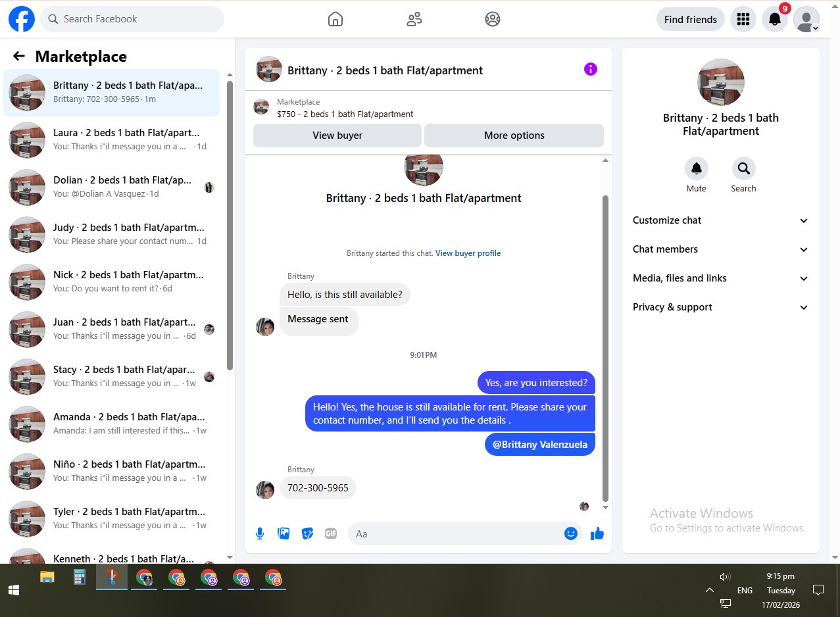Image resolution: width=840 pixels, height=617 pixels.
Task: Click the conversation list scrollbar
Action: pos(230,225)
